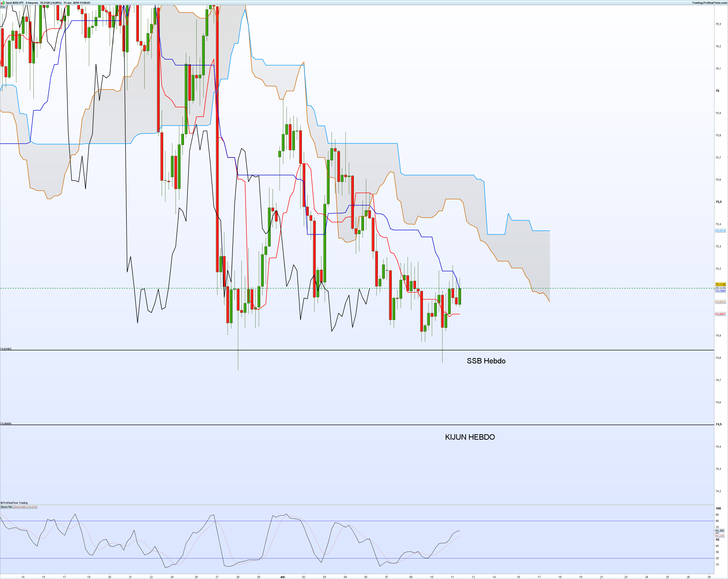This screenshot has height=579, width=728.
Task: Click the '4 heures' timeframe label
Action: [x=32, y=3]
